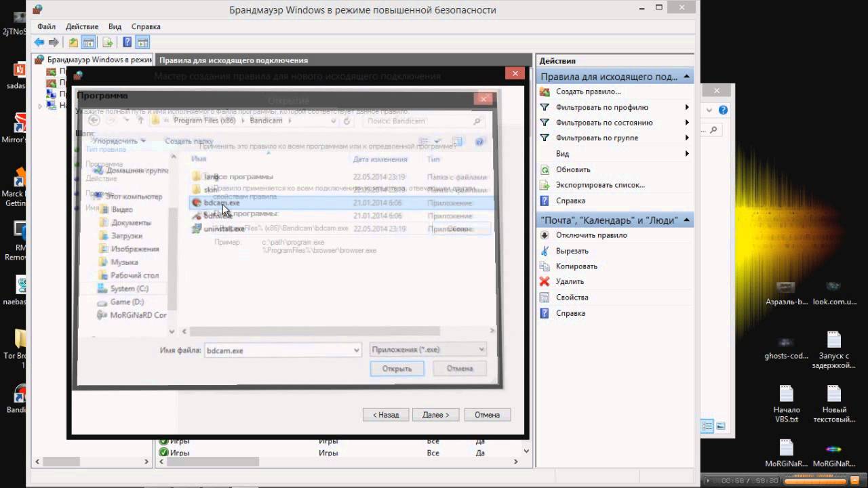
Task: Click the blue help icon in toolbar
Action: pyautogui.click(x=127, y=43)
